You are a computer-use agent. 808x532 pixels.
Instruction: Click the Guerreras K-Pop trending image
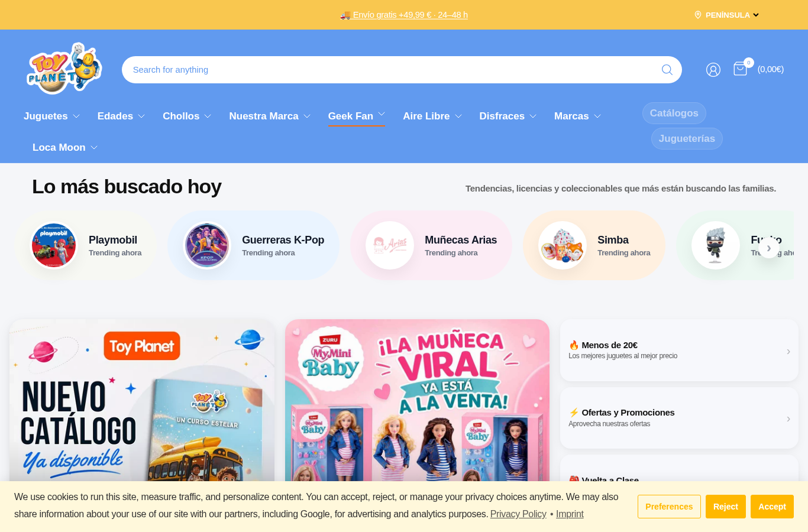click(207, 245)
